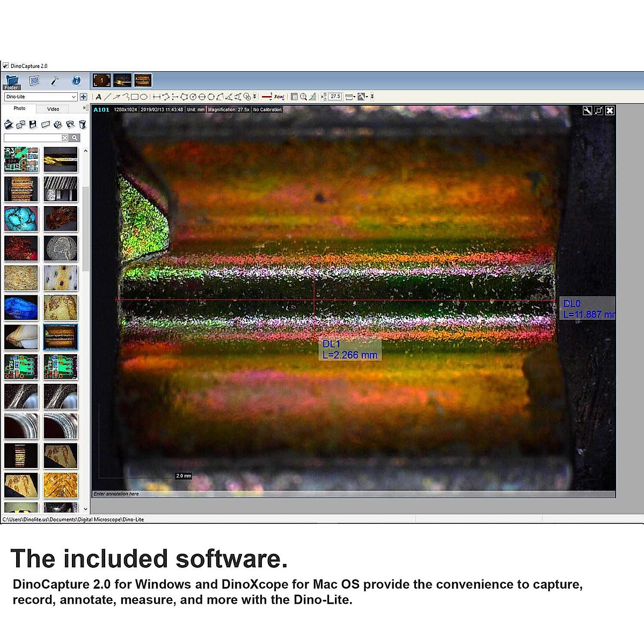644x644 pixels.
Task: Collapse the side panel with the splitter toggle
Action: tap(85, 108)
